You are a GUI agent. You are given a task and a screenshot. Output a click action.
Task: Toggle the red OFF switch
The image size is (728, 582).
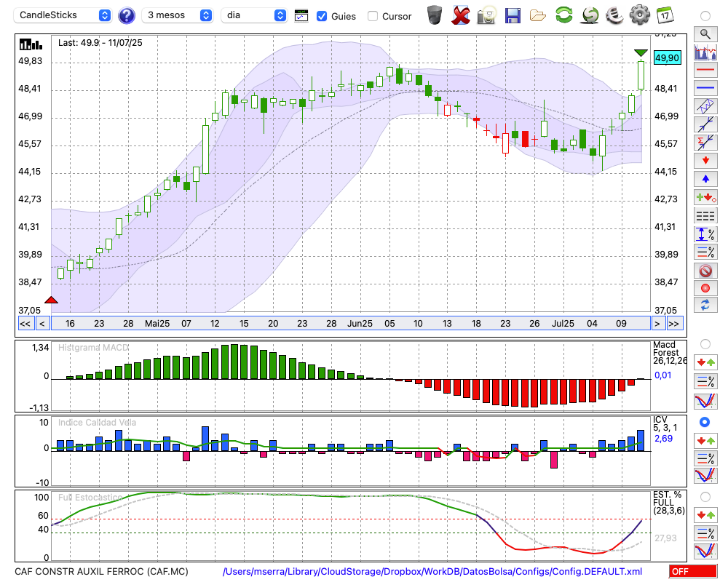pos(693,571)
